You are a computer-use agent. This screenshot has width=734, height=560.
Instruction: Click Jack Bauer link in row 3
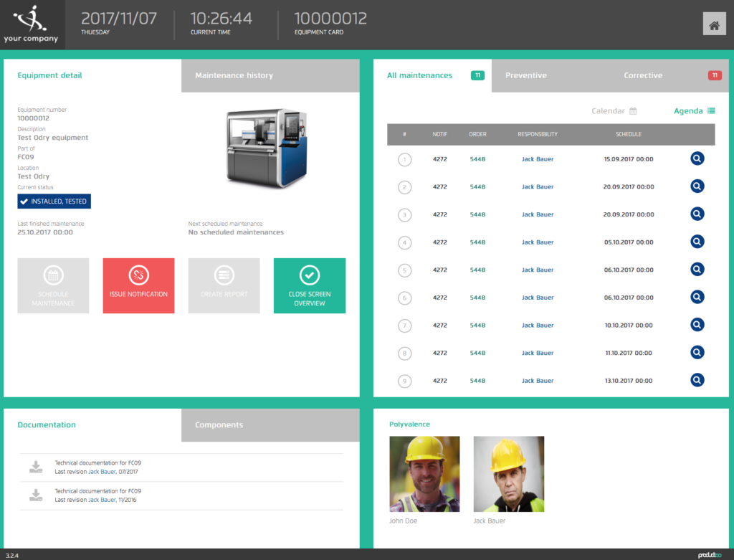[x=537, y=214]
